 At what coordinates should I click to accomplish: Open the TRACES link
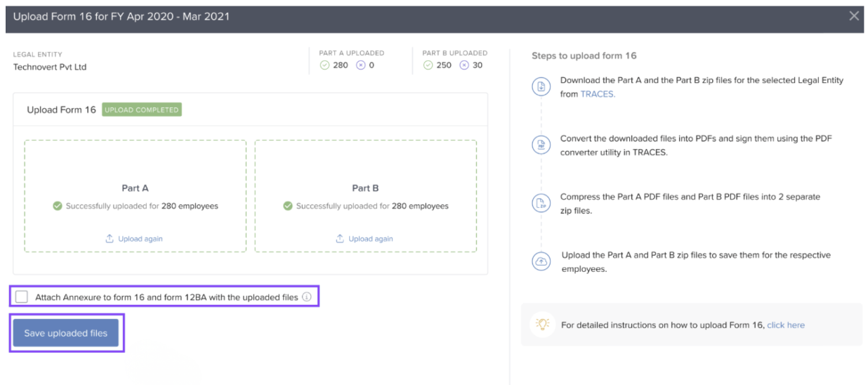[597, 94]
